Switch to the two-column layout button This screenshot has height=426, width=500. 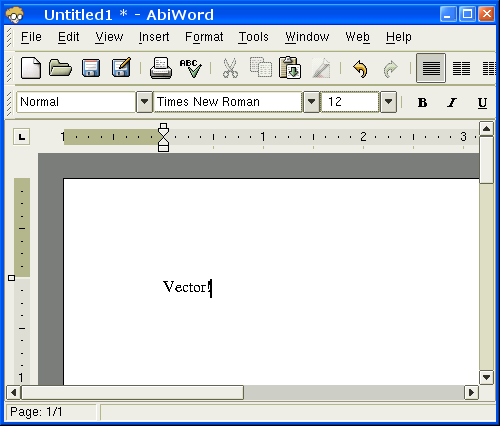461,68
